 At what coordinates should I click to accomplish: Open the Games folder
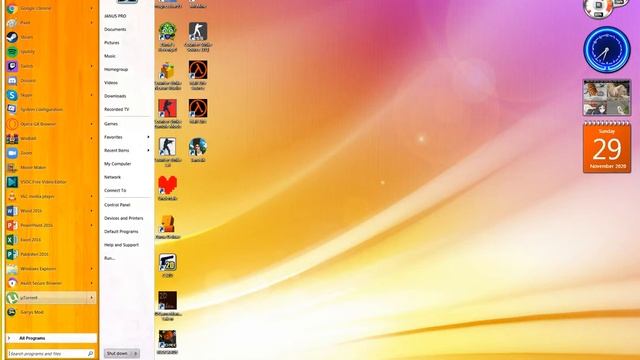[111, 124]
